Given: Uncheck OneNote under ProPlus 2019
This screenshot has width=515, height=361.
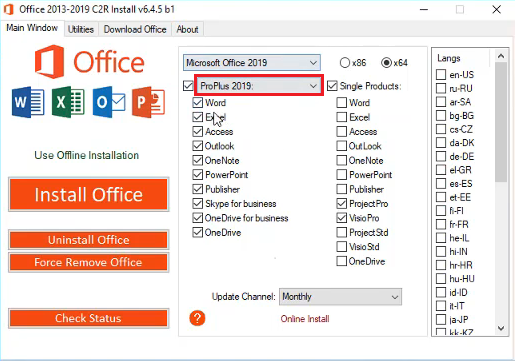Looking at the screenshot, I should (x=198, y=160).
